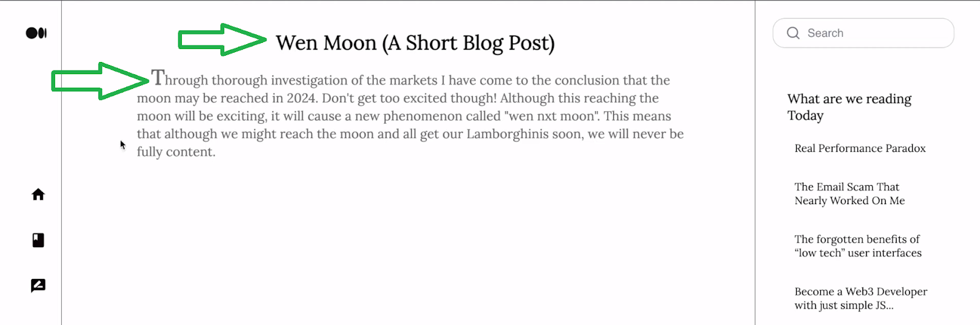Go to the Home icon

pos(38,194)
